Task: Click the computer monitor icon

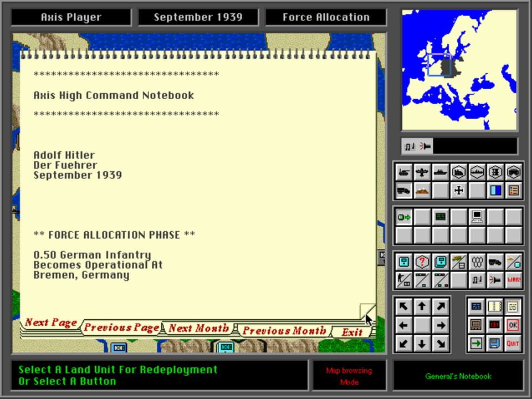Action: pos(477,217)
